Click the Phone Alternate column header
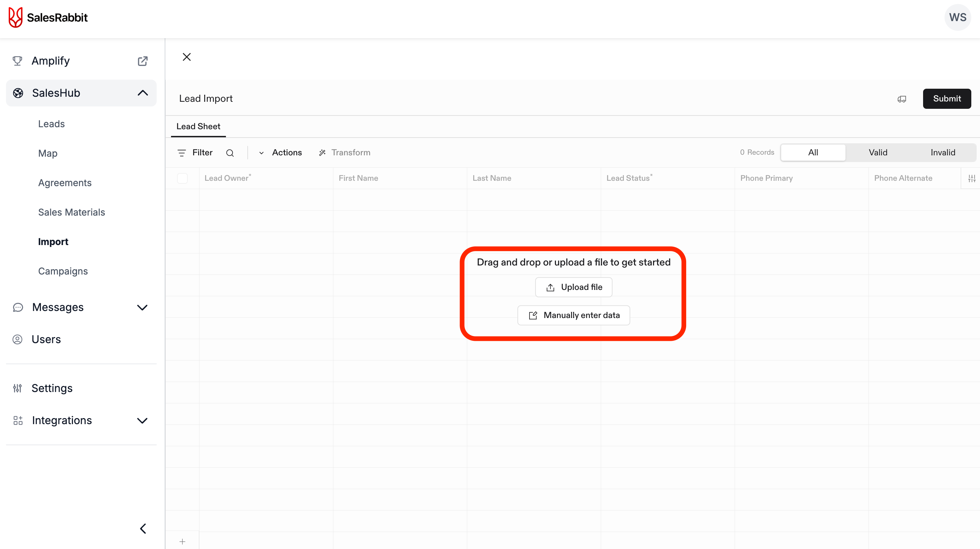Screen dimensions: 980x549 pyautogui.click(x=915, y=178)
